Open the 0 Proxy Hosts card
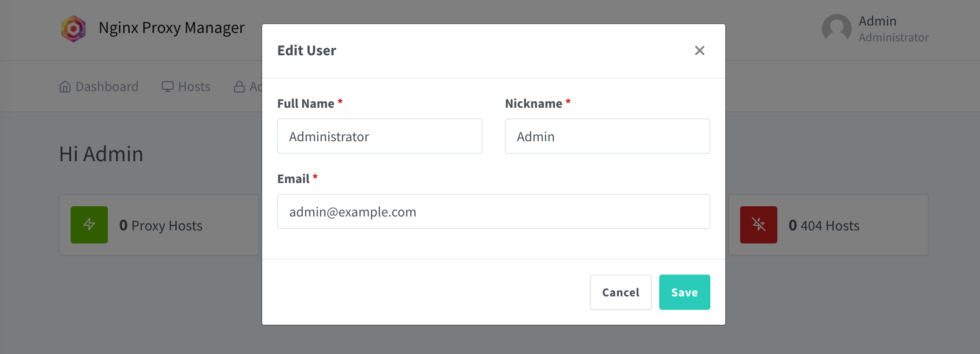The width and height of the screenshot is (980, 354). (159, 225)
